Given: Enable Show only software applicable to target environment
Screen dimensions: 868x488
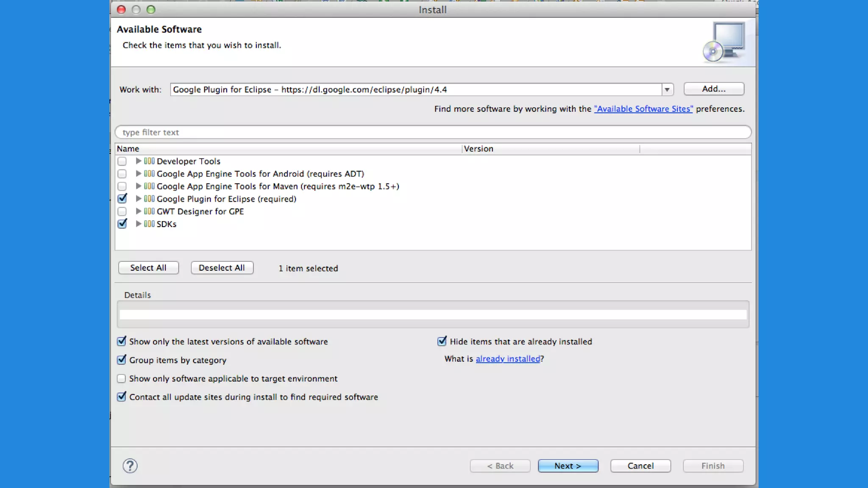Looking at the screenshot, I should tap(122, 378).
